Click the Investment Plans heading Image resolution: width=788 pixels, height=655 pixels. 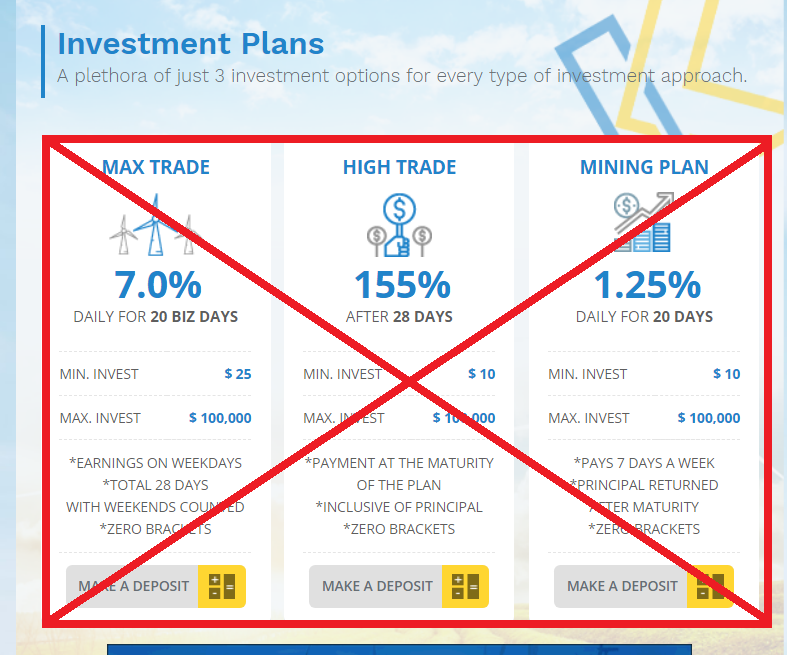pos(191,44)
